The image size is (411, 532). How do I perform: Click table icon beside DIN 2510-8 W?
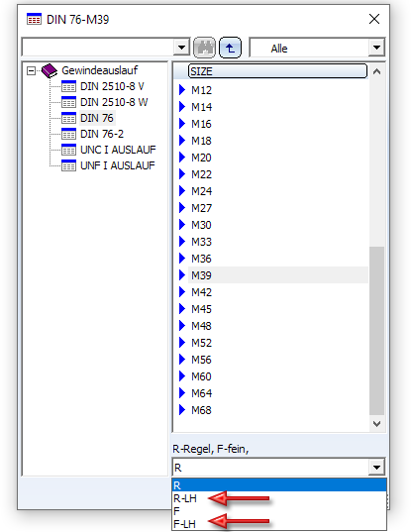click(68, 102)
